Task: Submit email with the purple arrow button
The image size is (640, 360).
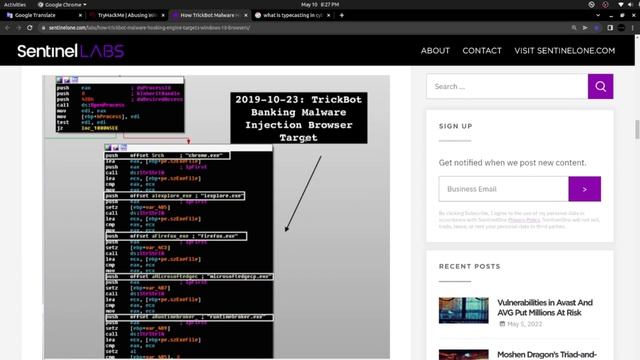Action: pos(584,189)
